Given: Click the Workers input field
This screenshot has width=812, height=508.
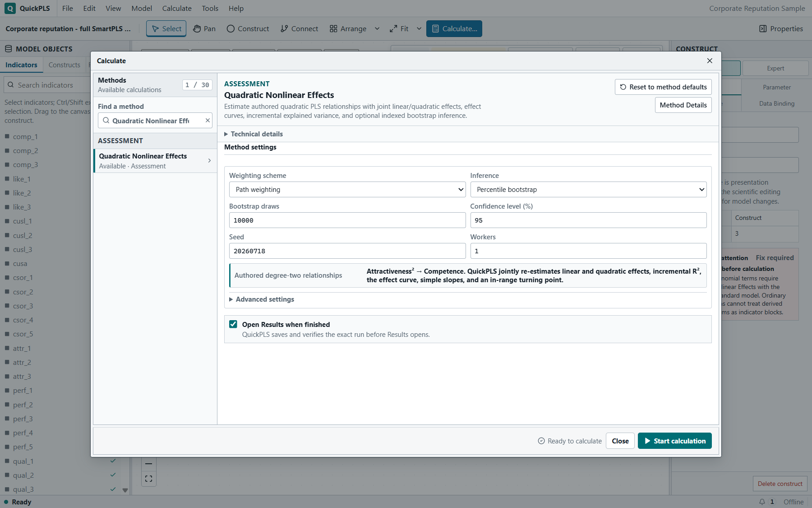Looking at the screenshot, I should (588, 251).
